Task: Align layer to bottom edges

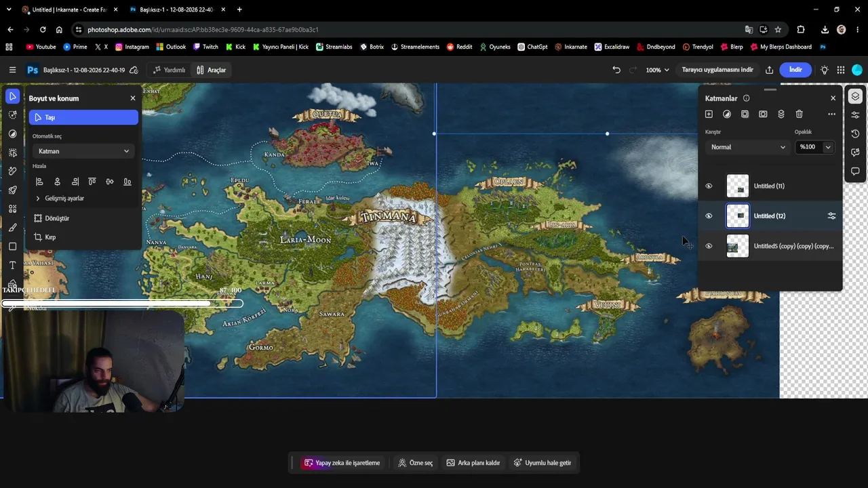Action: point(127,182)
